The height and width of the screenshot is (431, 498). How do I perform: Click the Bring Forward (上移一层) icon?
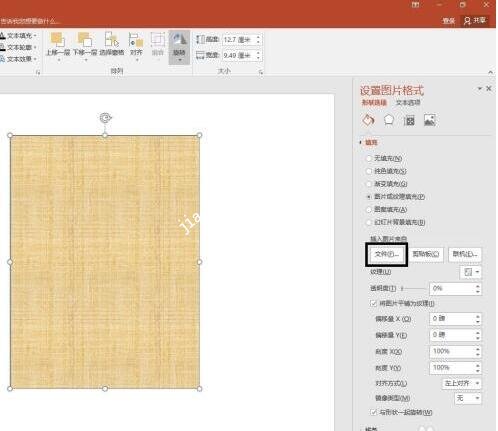click(x=58, y=39)
